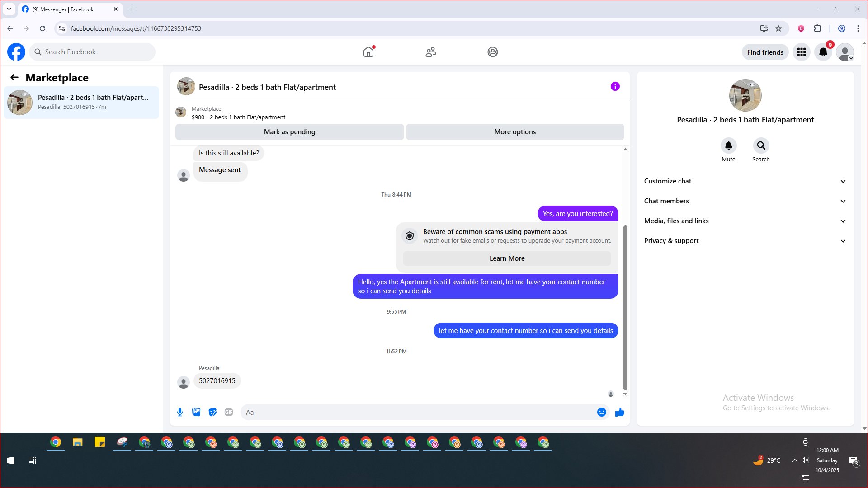Focus the Search Facebook field

(x=93, y=52)
